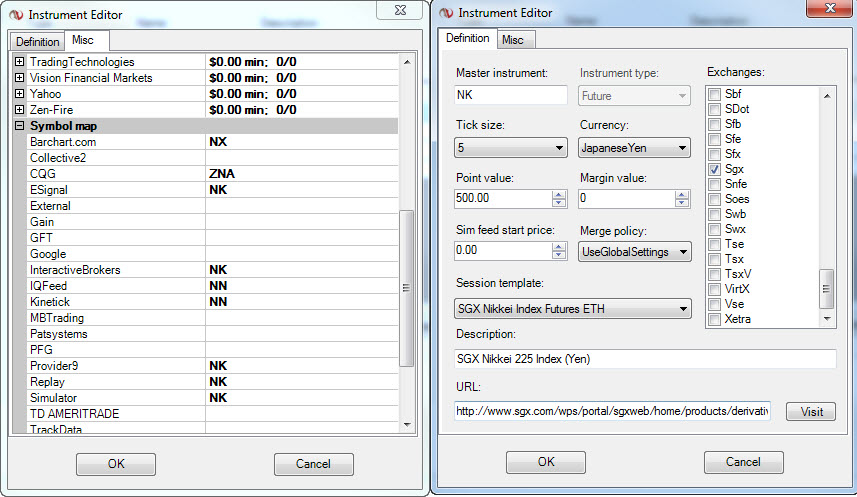Expand the Yahoo commission row

tap(20, 93)
